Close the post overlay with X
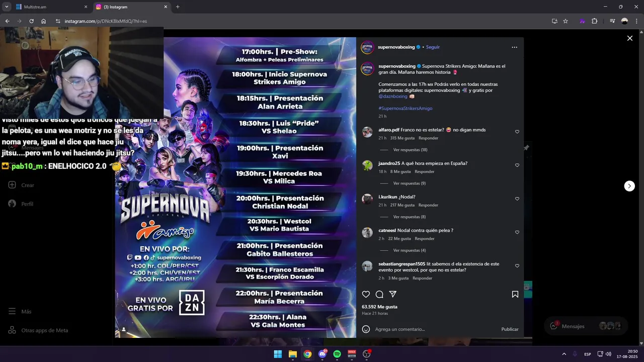 tap(629, 38)
